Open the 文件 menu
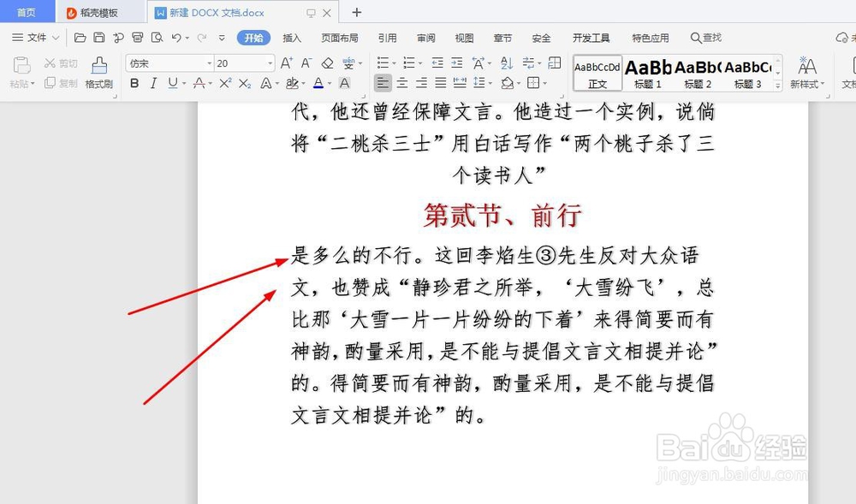The height and width of the screenshot is (504, 856). pos(34,38)
